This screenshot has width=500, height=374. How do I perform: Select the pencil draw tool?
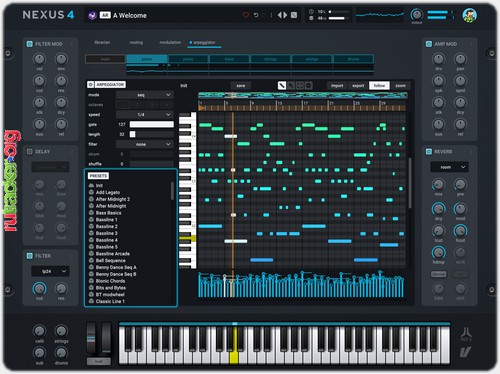coord(282,86)
